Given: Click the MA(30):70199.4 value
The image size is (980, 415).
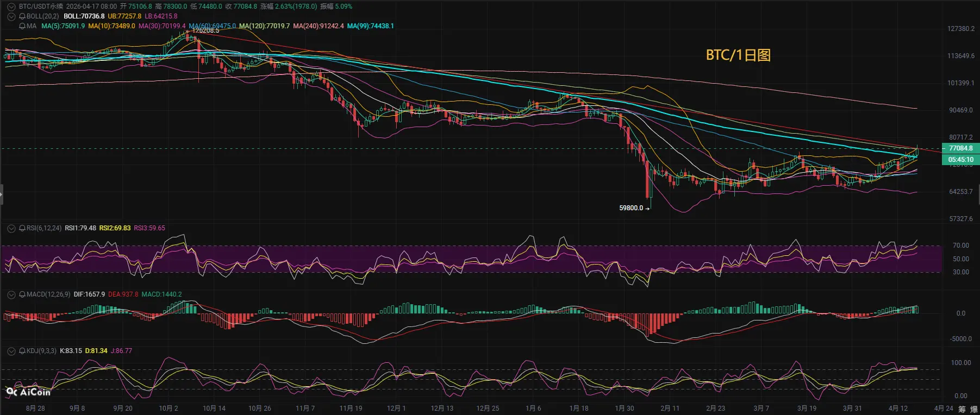Looking at the screenshot, I should click(x=162, y=26).
